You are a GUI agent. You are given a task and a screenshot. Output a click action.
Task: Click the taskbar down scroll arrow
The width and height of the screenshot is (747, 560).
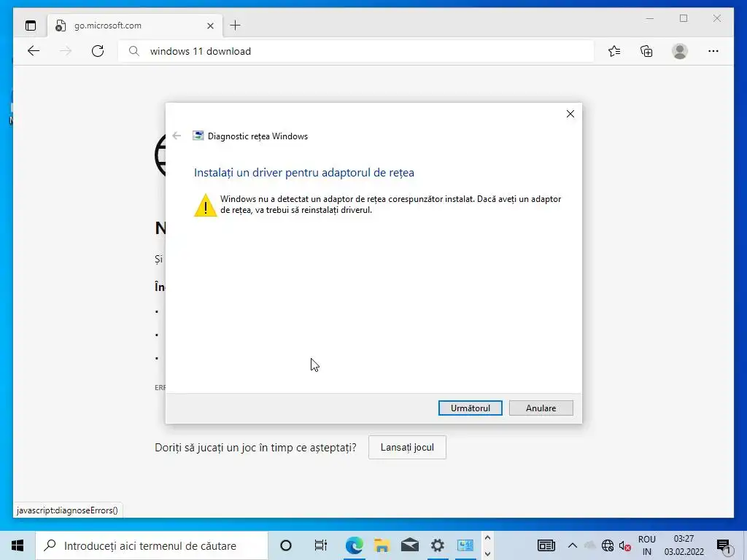[x=487, y=554]
